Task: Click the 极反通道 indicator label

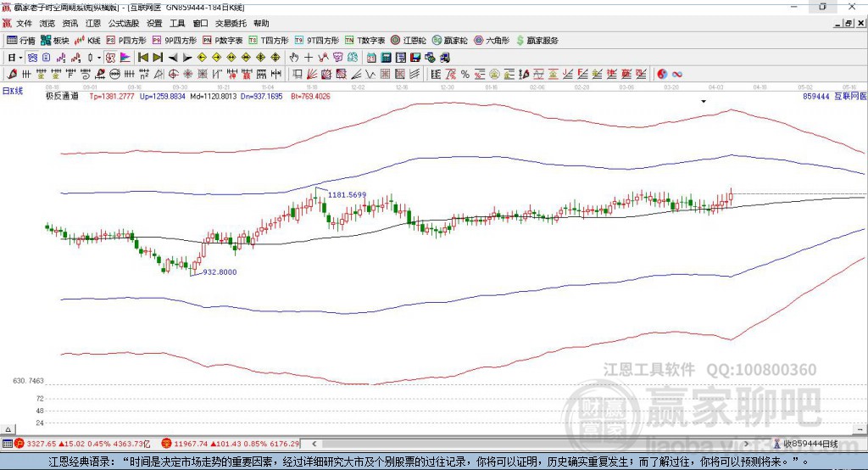Action: click(62, 96)
